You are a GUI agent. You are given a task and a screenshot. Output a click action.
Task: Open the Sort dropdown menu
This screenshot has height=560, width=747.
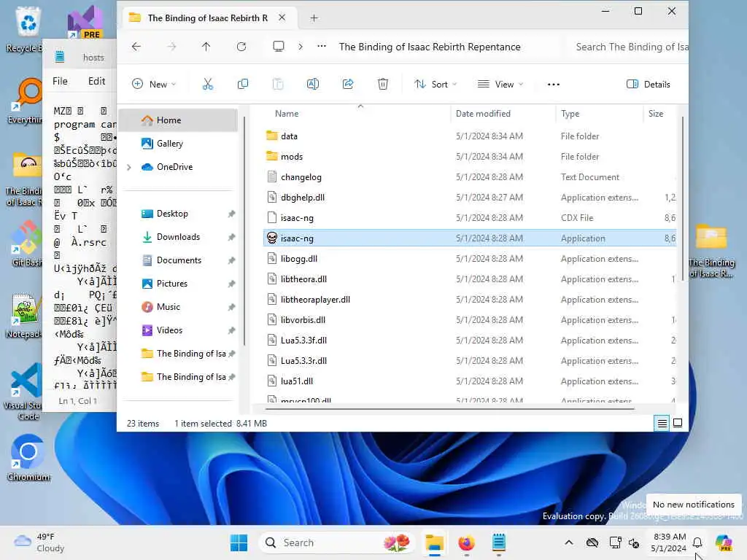pos(436,85)
